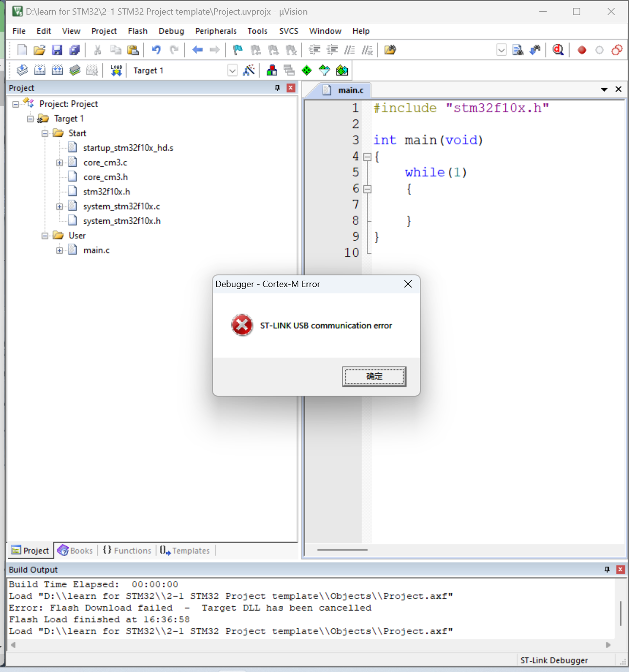
Task: Launch the Pack Installer icon
Action: (342, 70)
